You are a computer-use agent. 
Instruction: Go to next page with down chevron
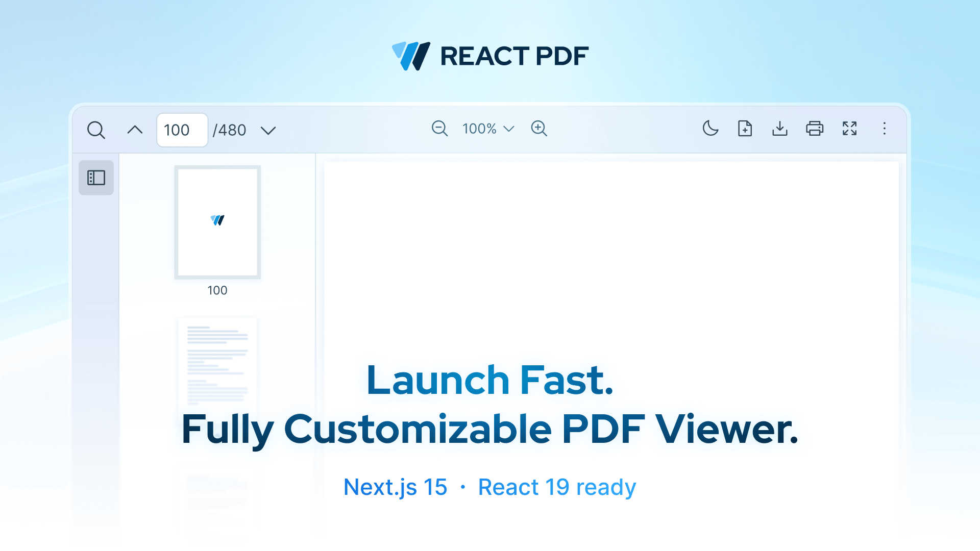(268, 131)
